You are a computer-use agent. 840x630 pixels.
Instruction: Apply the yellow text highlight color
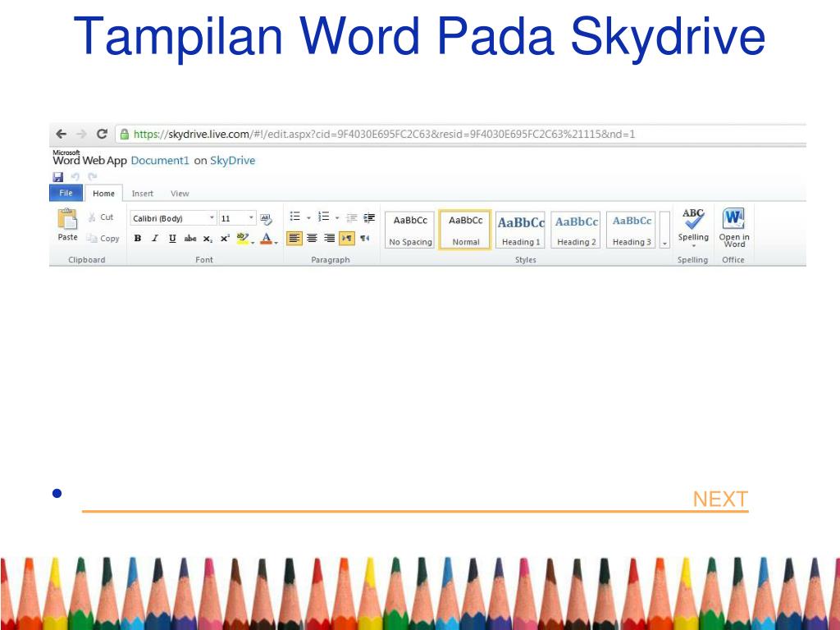(x=242, y=239)
